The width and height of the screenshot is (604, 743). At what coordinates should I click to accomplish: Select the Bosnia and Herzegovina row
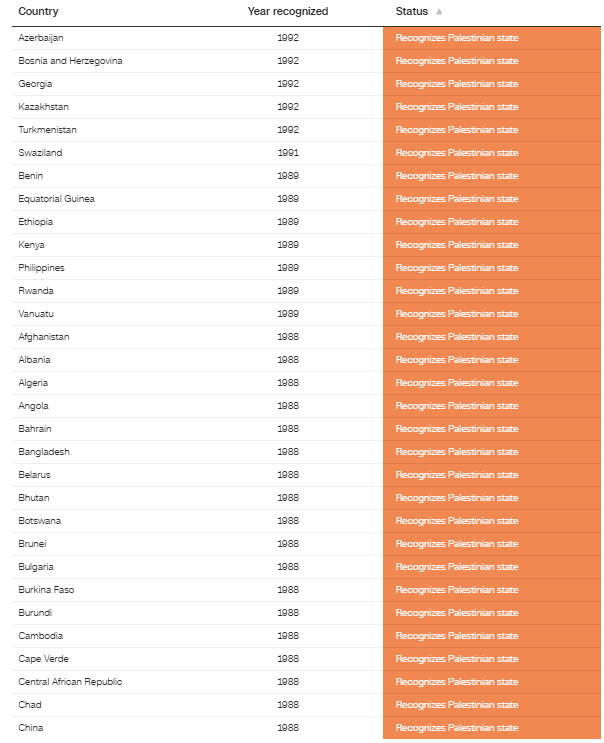tap(306, 61)
